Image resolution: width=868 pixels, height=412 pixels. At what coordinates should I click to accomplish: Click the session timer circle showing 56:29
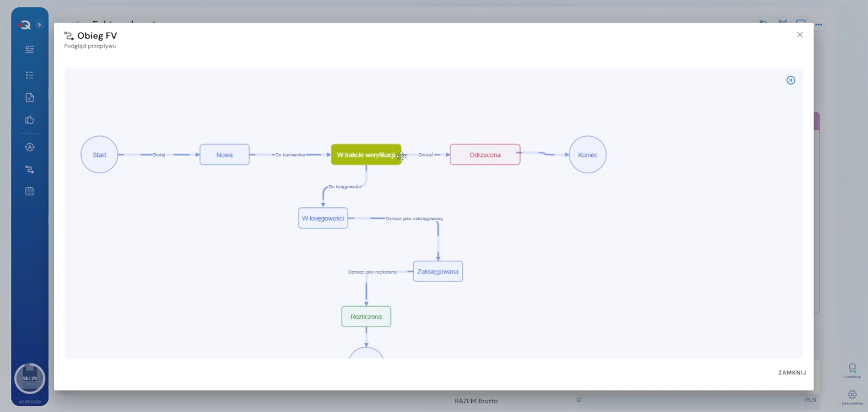[30, 378]
